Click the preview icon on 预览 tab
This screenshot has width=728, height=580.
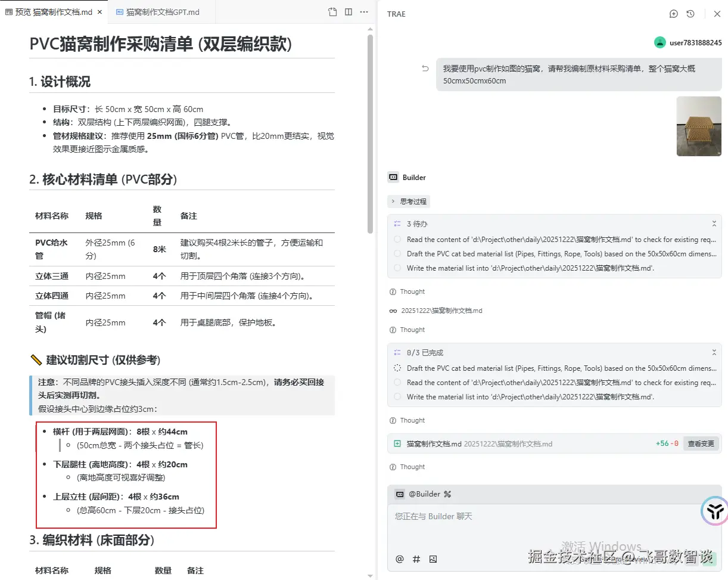click(x=8, y=12)
